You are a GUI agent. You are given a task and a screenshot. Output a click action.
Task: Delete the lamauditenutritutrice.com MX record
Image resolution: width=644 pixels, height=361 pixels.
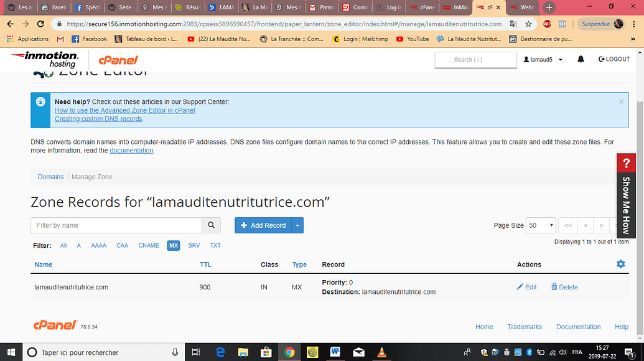tap(564, 287)
